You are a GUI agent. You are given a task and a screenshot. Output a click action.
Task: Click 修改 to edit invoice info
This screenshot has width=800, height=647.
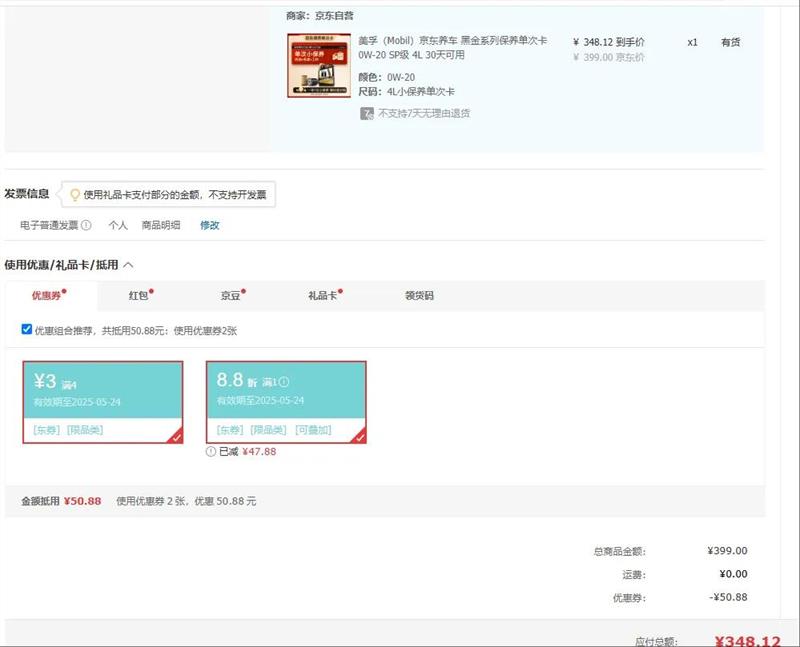tap(210, 225)
